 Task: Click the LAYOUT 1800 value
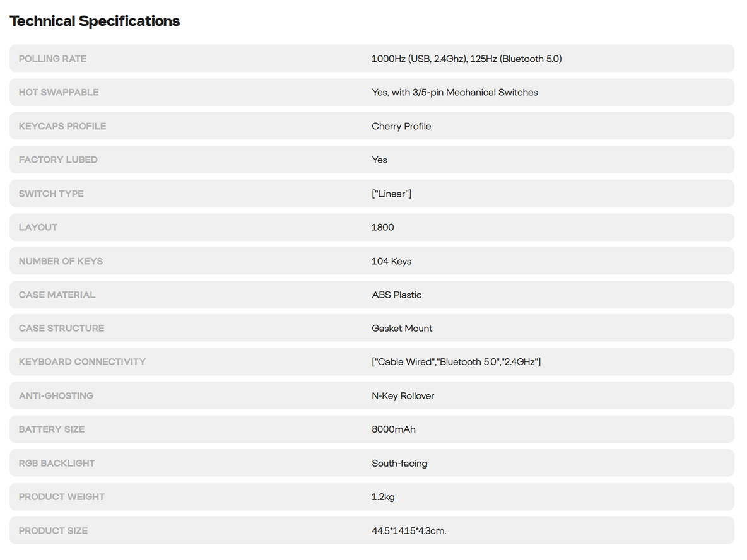coord(382,227)
